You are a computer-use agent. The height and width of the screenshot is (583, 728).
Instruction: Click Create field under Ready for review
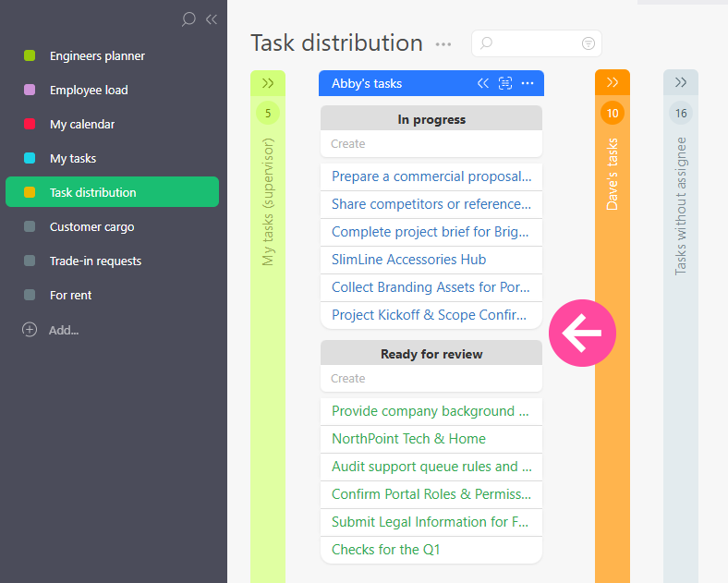click(431, 379)
